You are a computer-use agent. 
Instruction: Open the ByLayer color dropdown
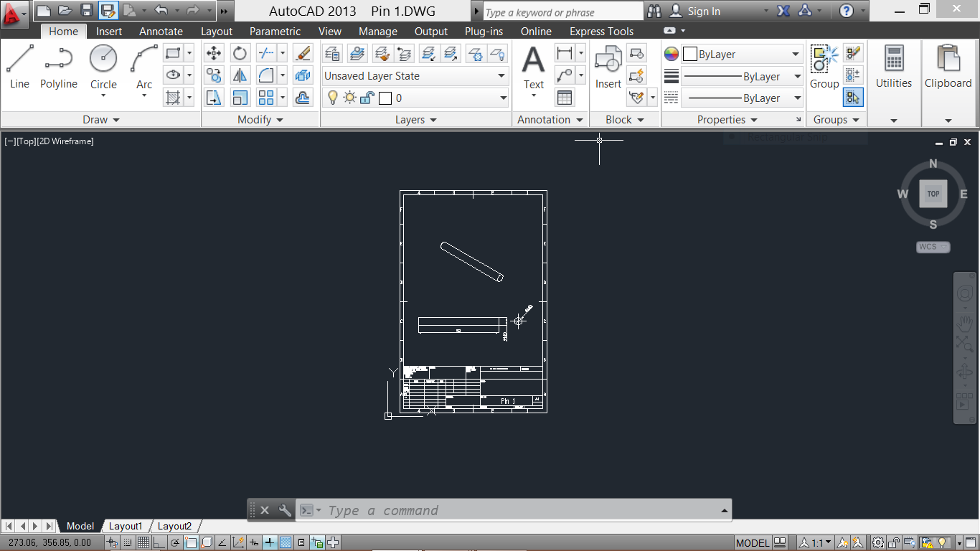click(742, 54)
